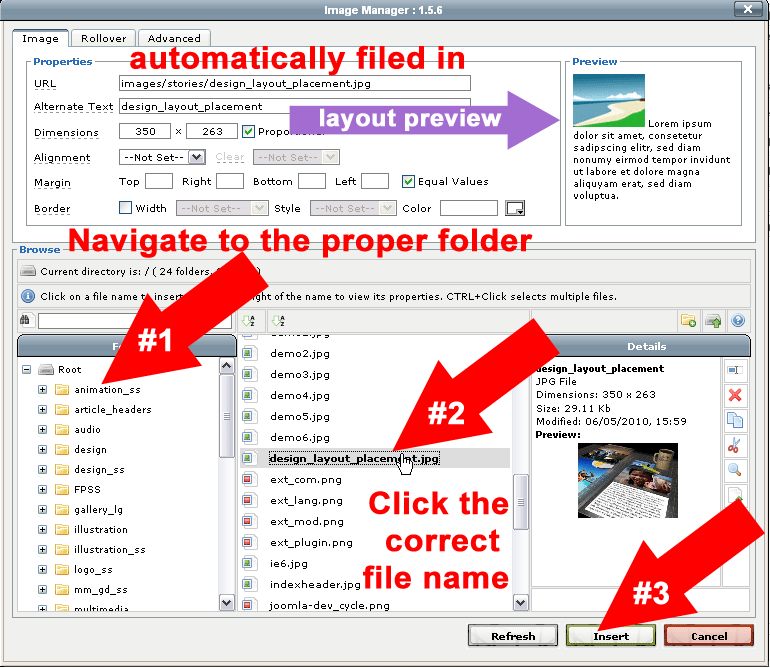Toggle the Proportional dimensions checkbox
Viewport: 770px width, 668px height.
pos(248,132)
